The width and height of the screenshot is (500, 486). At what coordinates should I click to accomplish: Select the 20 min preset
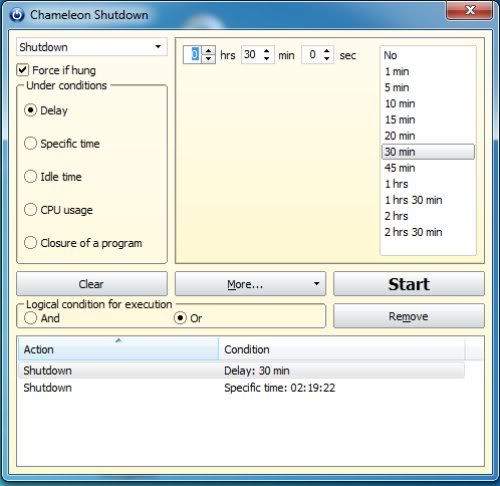pyautogui.click(x=428, y=136)
